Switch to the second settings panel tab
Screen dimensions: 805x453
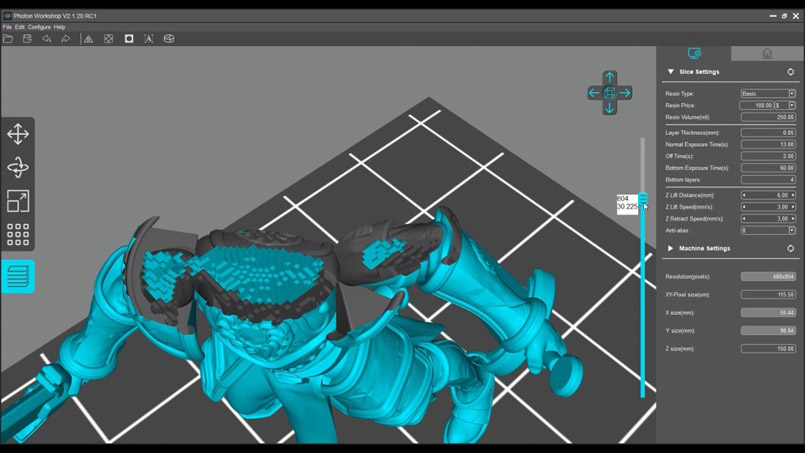click(767, 54)
